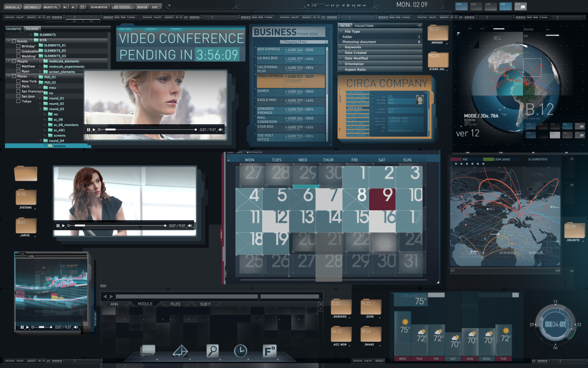Toggle the People group checkbox
Viewport: 588px width, 368px height.
click(x=13, y=61)
